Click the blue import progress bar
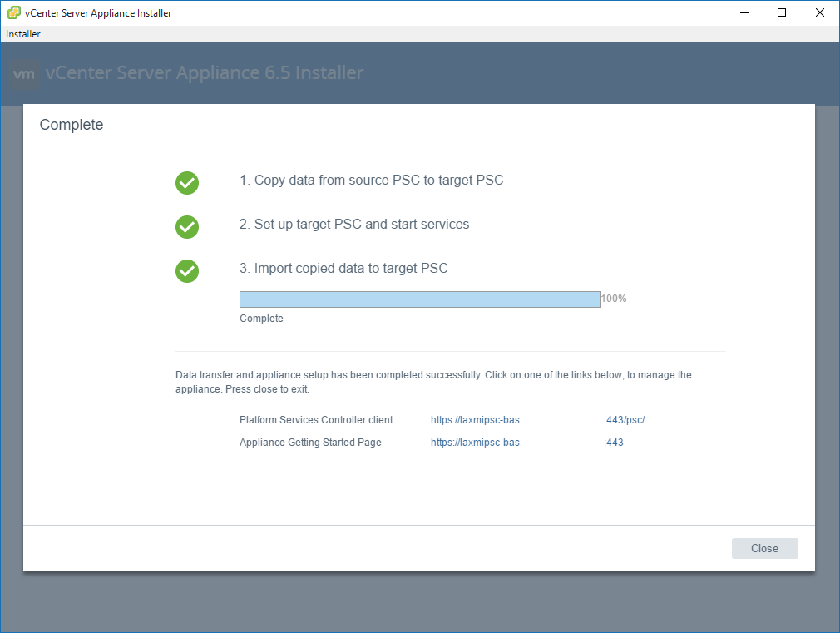Screen dimensions: 840x633 [420, 299]
